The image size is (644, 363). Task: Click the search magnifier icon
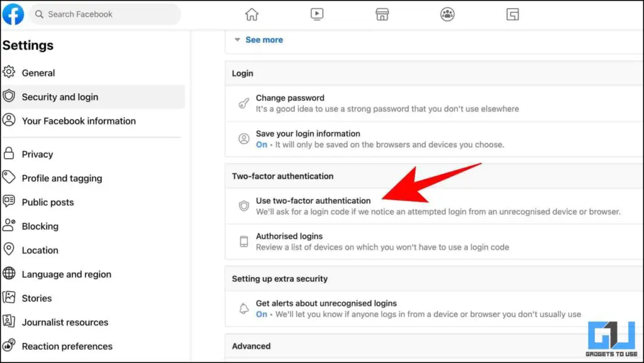point(39,14)
